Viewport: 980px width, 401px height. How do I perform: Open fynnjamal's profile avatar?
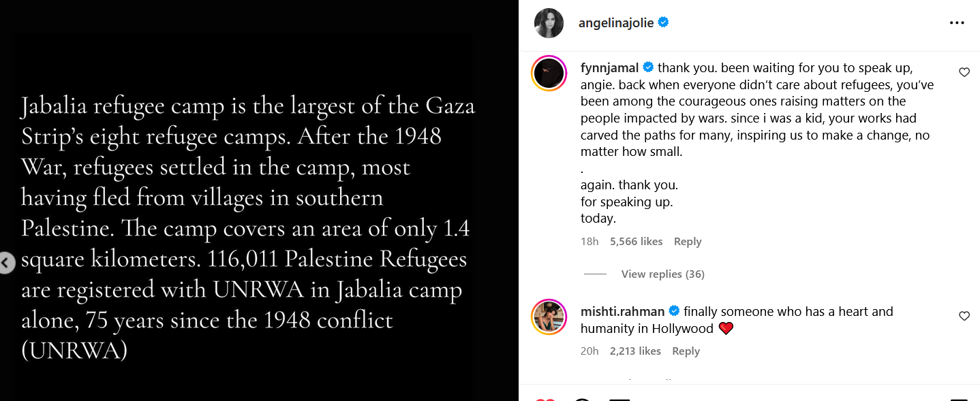click(549, 73)
